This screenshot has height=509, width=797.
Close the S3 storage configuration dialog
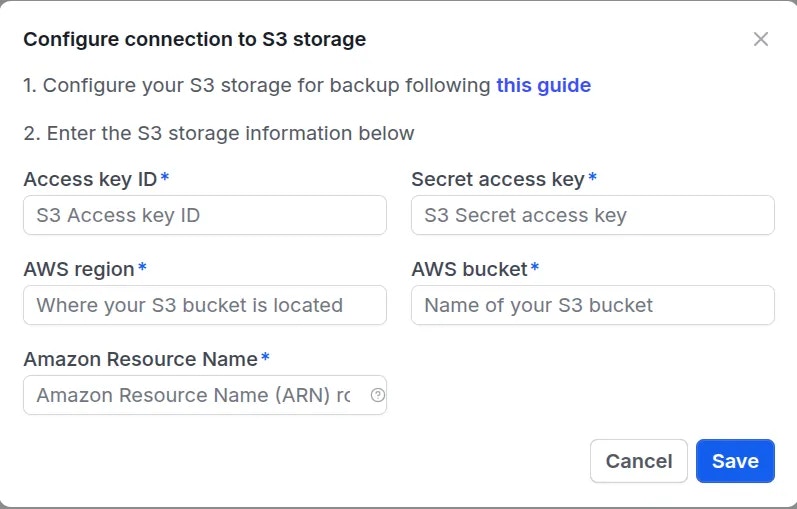coord(761,39)
